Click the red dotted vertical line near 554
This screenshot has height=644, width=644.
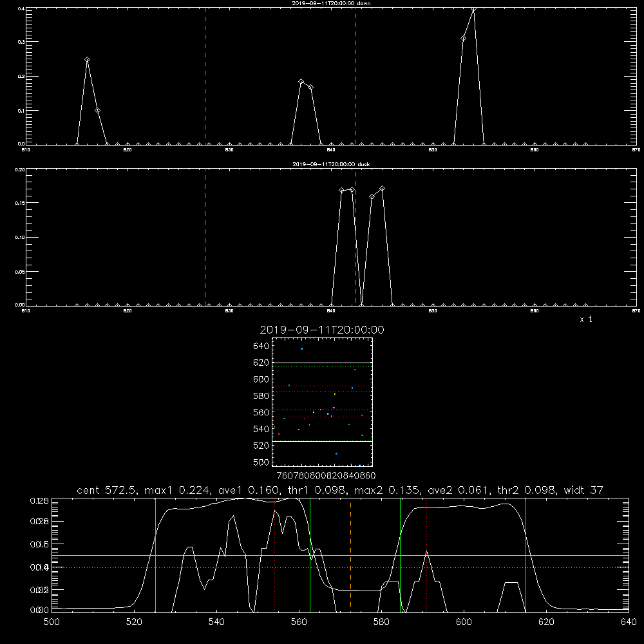pos(275,554)
